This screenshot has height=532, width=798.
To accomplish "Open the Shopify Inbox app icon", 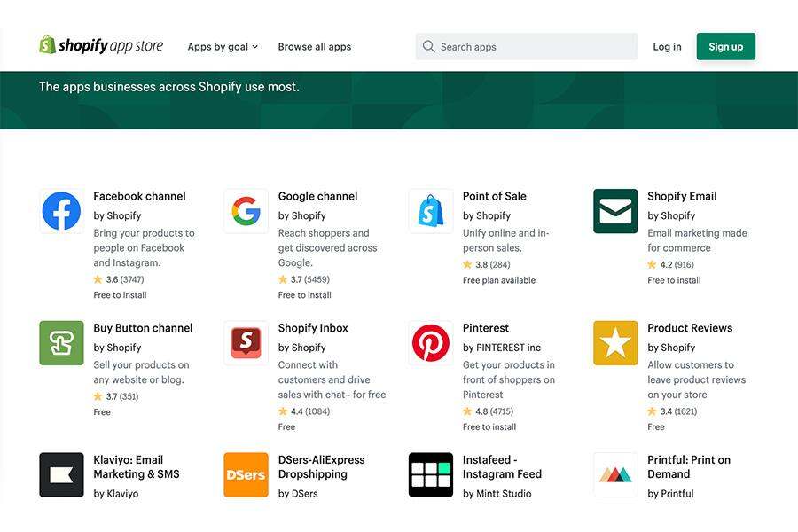I will pyautogui.click(x=246, y=342).
